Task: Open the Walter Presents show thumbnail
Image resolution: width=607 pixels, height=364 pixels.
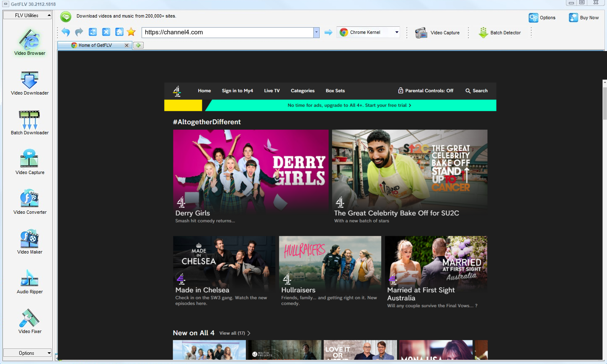Action: click(x=284, y=350)
